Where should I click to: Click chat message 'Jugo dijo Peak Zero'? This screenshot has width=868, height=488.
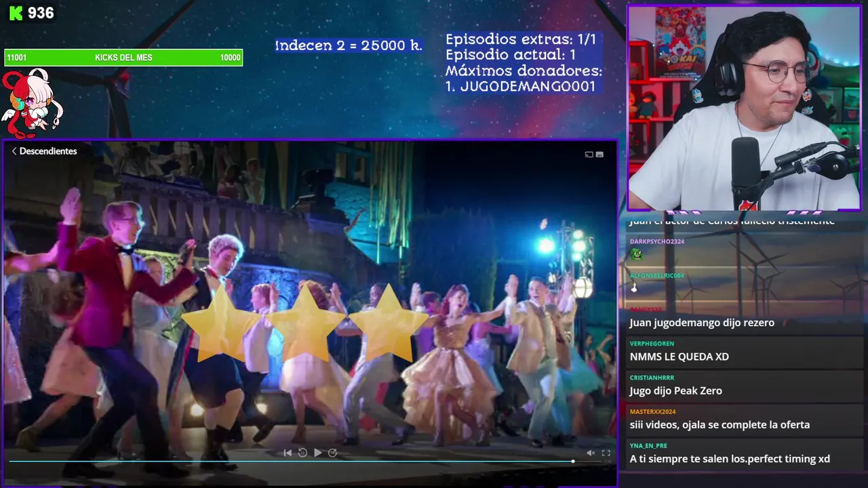(x=675, y=390)
